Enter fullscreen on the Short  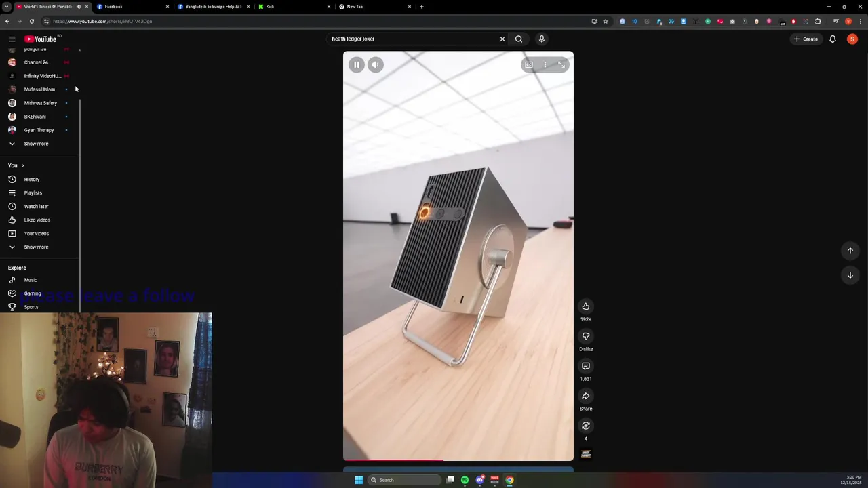[561, 64]
